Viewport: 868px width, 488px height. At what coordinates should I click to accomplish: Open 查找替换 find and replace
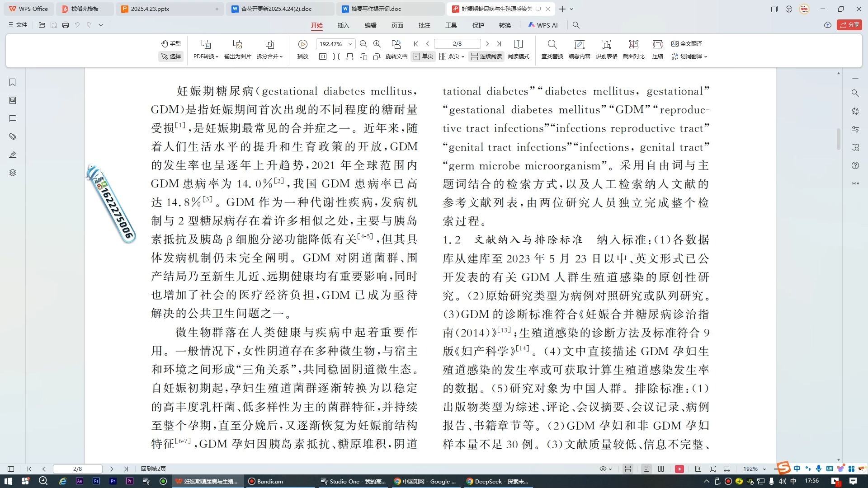(x=552, y=49)
